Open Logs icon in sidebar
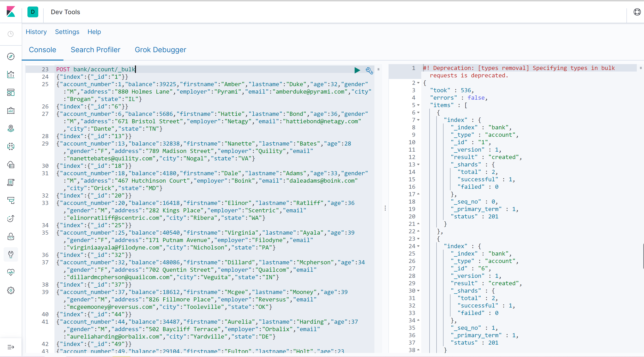 tap(11, 182)
